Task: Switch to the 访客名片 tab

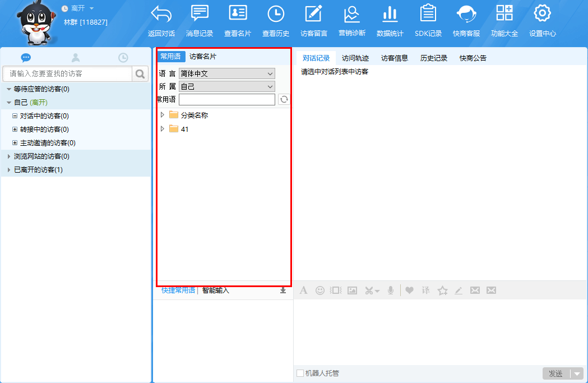Action: (x=202, y=57)
